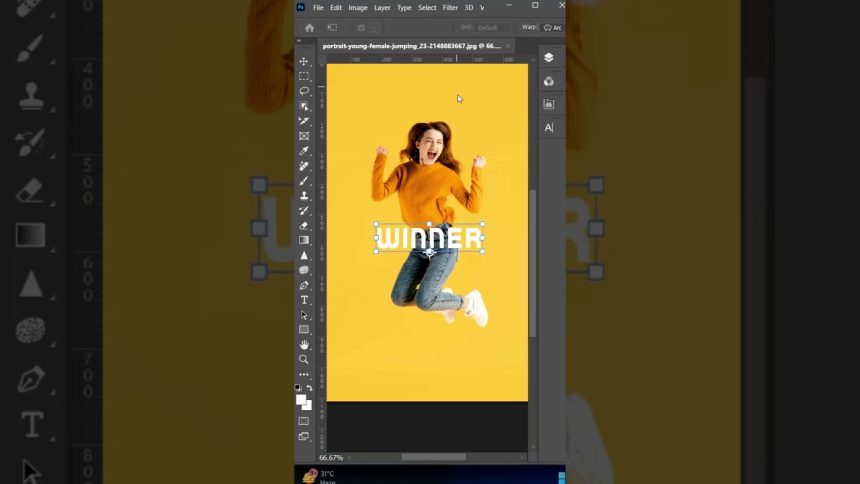
Task: Open the 3D menu
Action: click(x=469, y=8)
